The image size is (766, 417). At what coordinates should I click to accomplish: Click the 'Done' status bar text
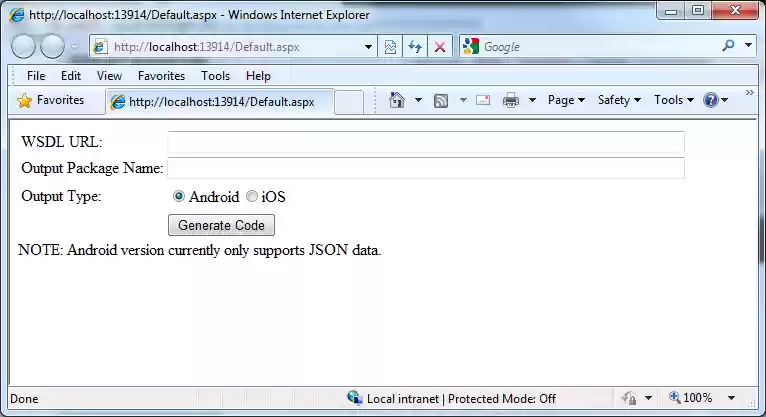coord(24,399)
